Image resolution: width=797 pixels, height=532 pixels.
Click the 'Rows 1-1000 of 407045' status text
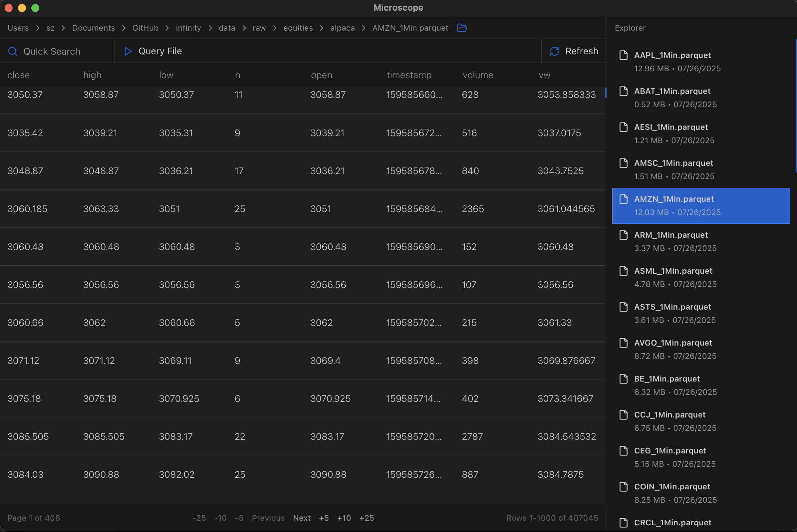coord(552,518)
